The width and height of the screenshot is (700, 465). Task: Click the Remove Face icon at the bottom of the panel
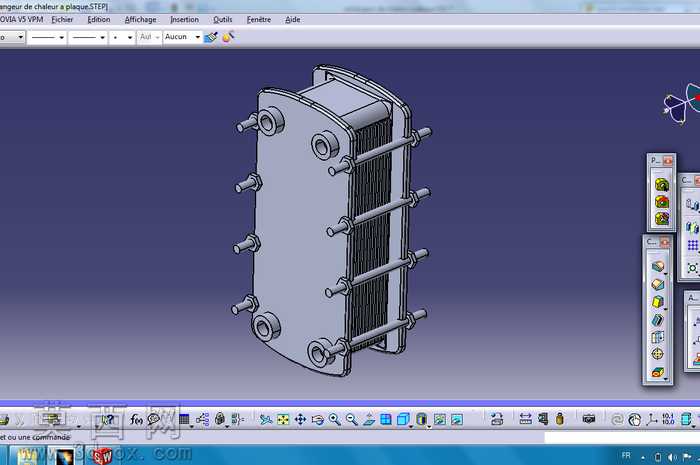[658, 372]
